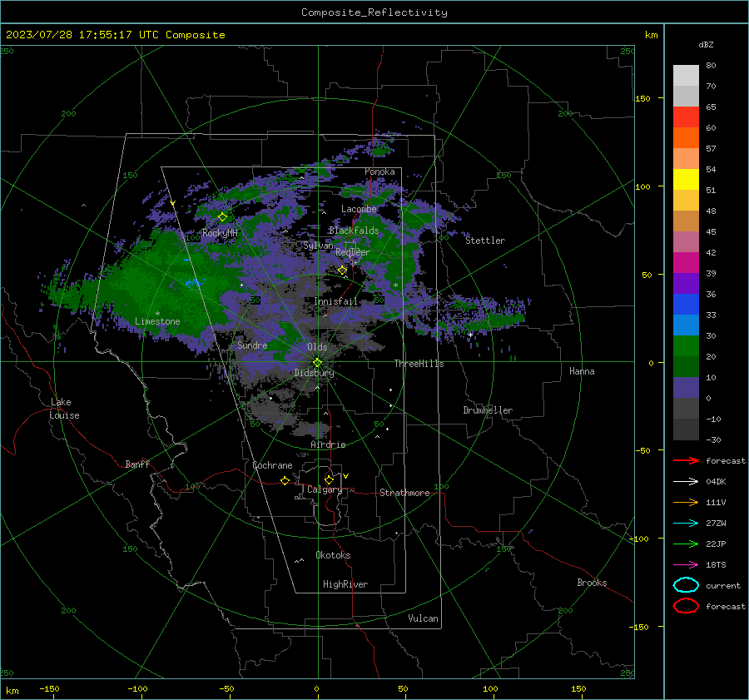
Task: Click the Vulcan city label
Action: click(424, 618)
